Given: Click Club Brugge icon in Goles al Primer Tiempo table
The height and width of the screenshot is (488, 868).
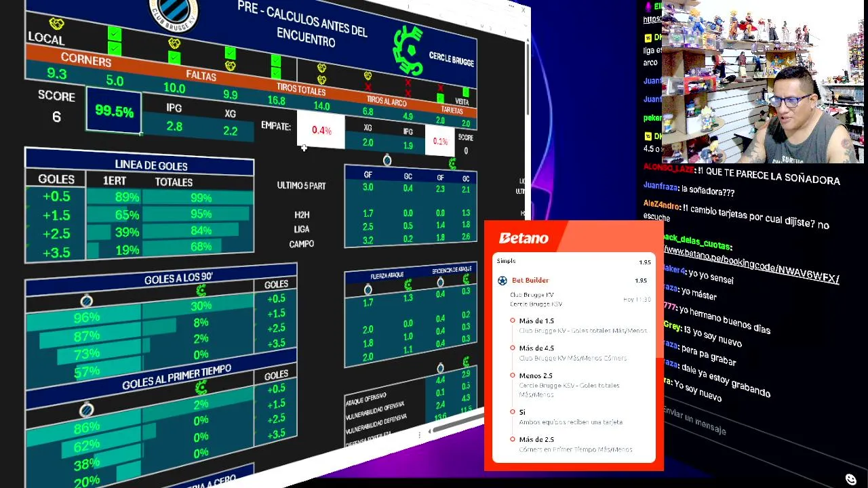Looking at the screenshot, I should tap(87, 410).
